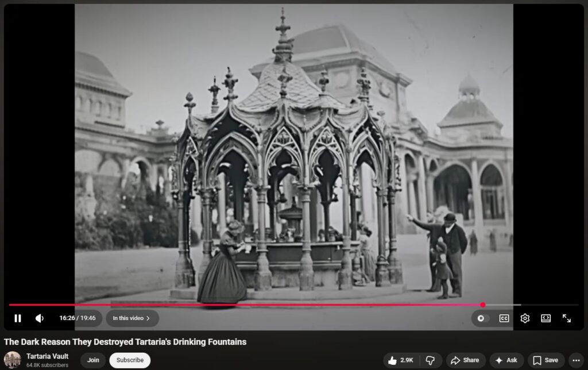Share this video

click(x=465, y=360)
